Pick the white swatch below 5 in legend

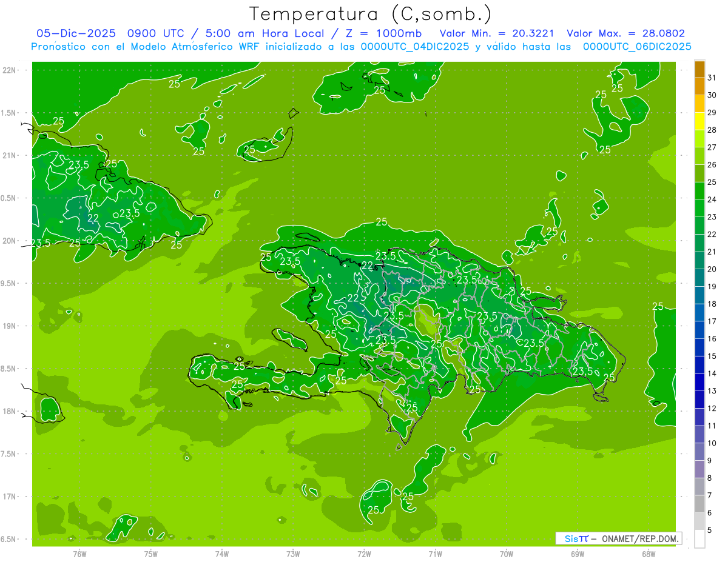click(x=700, y=539)
